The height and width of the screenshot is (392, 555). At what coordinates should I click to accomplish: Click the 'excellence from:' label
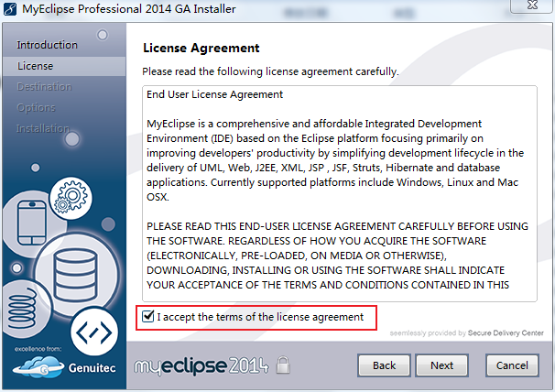coord(38,349)
